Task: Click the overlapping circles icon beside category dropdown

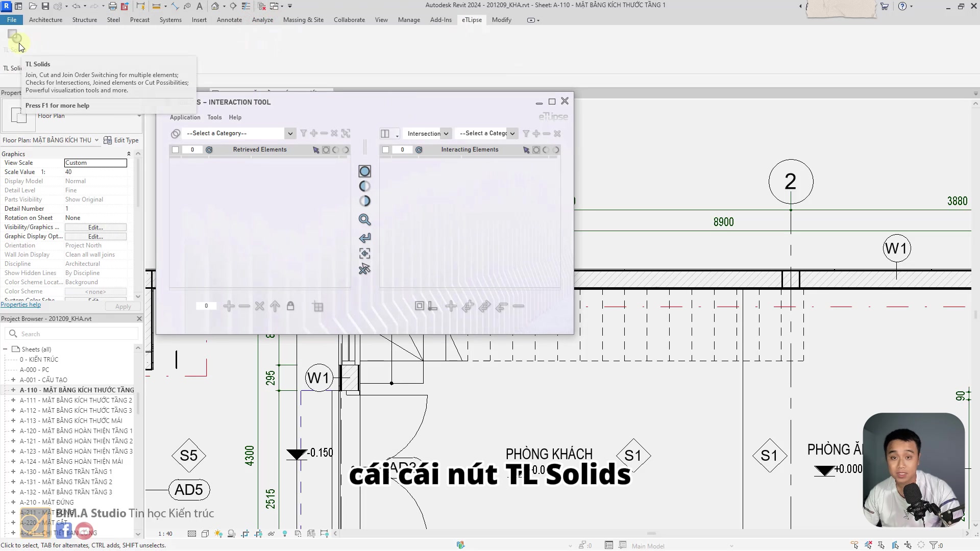Action: (176, 133)
